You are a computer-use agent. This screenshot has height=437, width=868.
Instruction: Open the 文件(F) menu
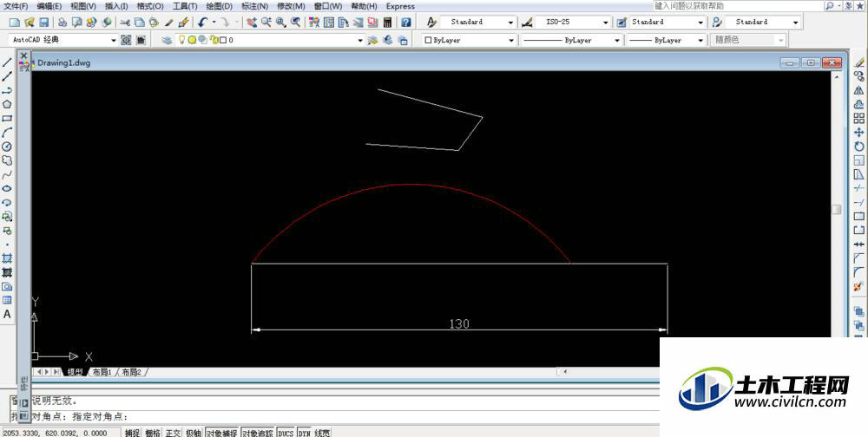click(x=16, y=6)
